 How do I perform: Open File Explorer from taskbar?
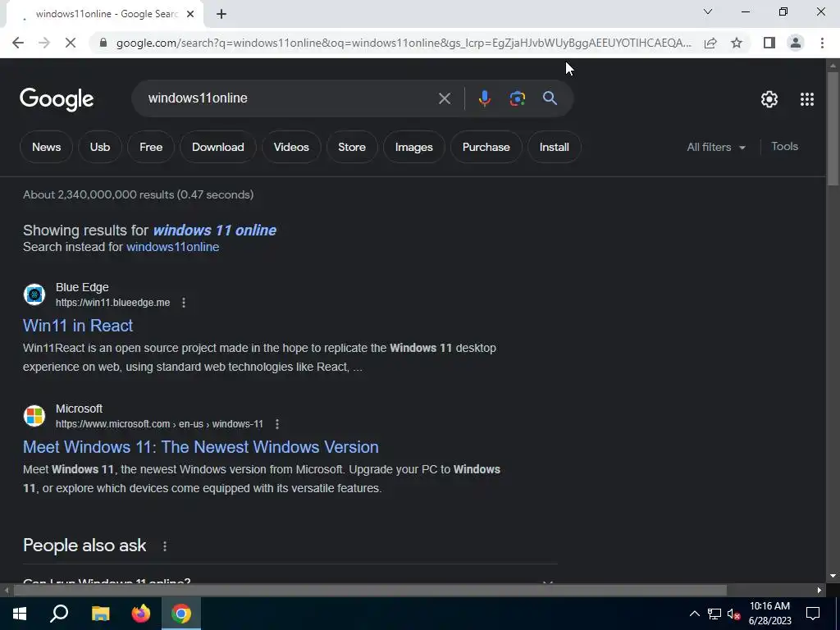point(100,614)
